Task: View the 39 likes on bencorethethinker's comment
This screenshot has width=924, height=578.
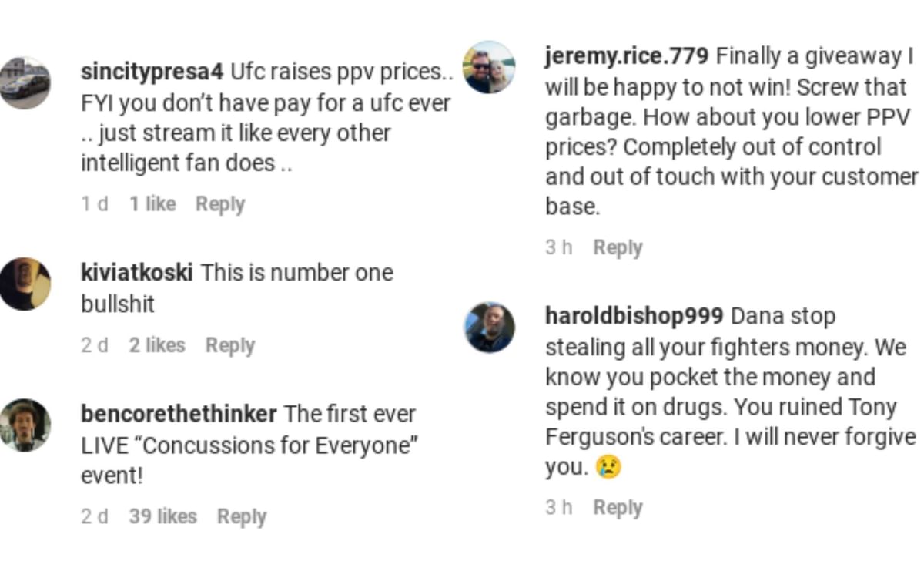Action: click(x=162, y=516)
